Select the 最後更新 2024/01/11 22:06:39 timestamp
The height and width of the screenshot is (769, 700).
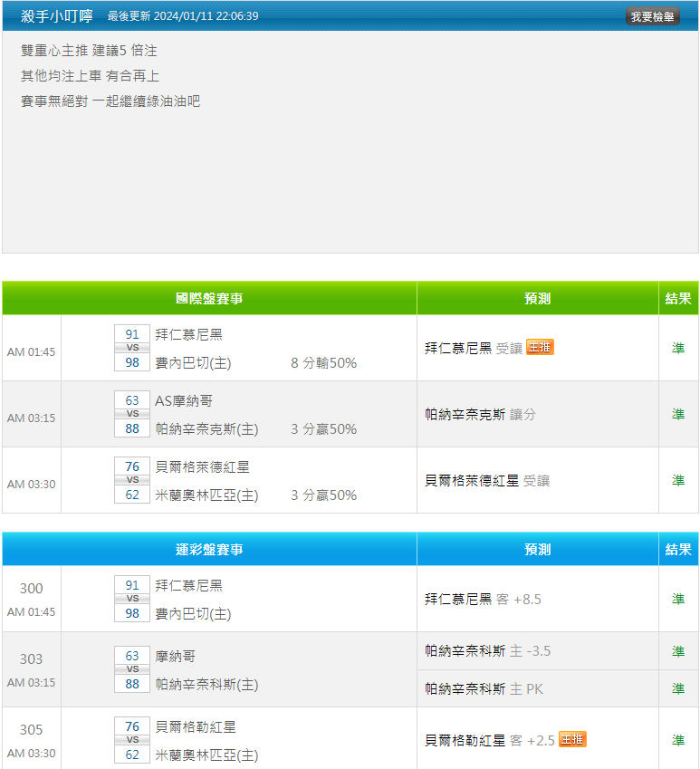coord(183,16)
